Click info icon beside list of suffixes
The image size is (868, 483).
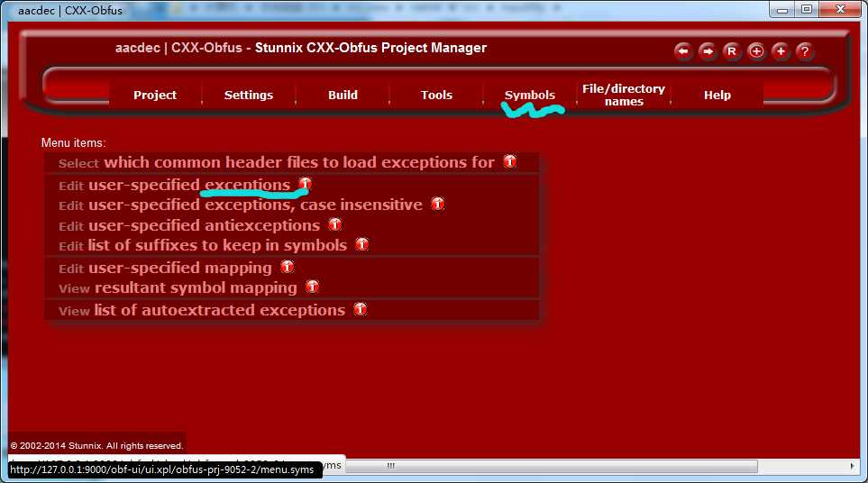[x=362, y=244]
